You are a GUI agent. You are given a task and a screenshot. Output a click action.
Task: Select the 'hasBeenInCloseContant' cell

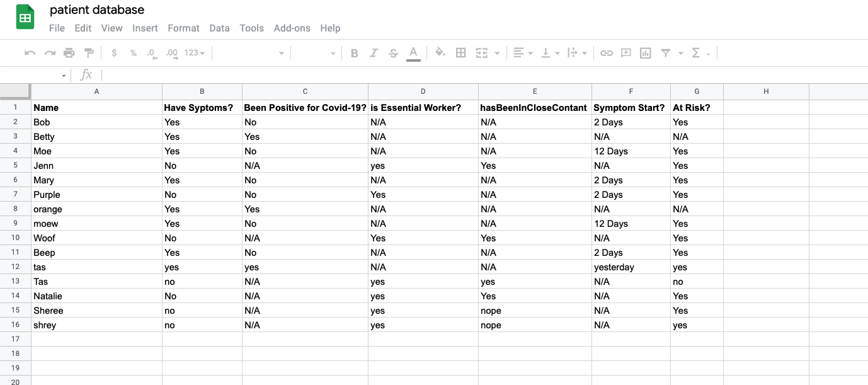[x=535, y=107]
